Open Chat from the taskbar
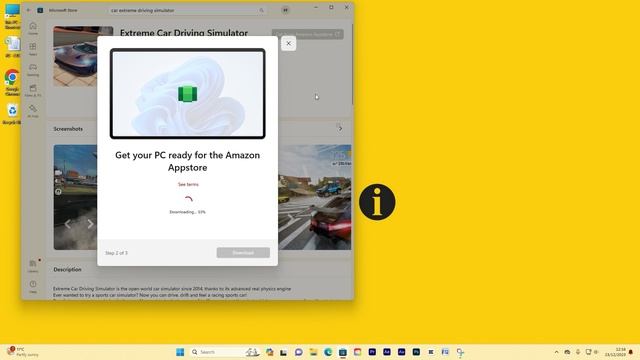This screenshot has height=360, width=640. point(298,352)
